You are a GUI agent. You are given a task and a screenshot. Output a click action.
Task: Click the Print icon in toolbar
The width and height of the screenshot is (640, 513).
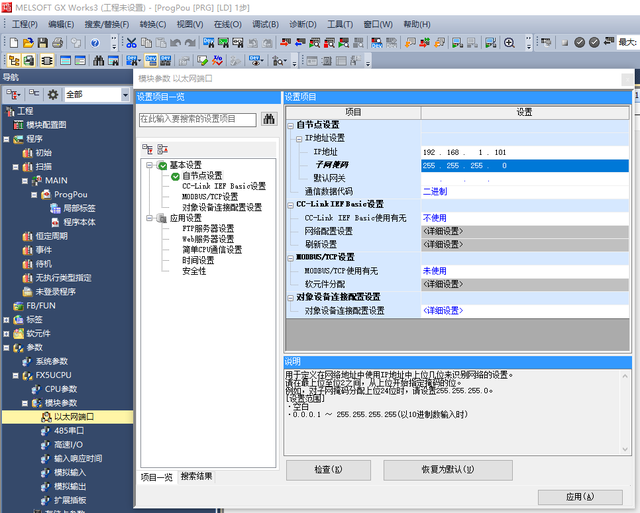(58, 42)
